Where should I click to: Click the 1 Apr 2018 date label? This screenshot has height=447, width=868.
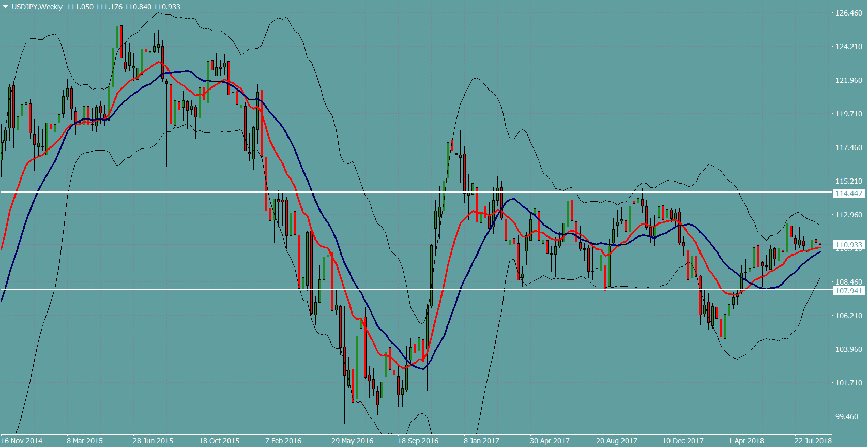[x=746, y=441]
